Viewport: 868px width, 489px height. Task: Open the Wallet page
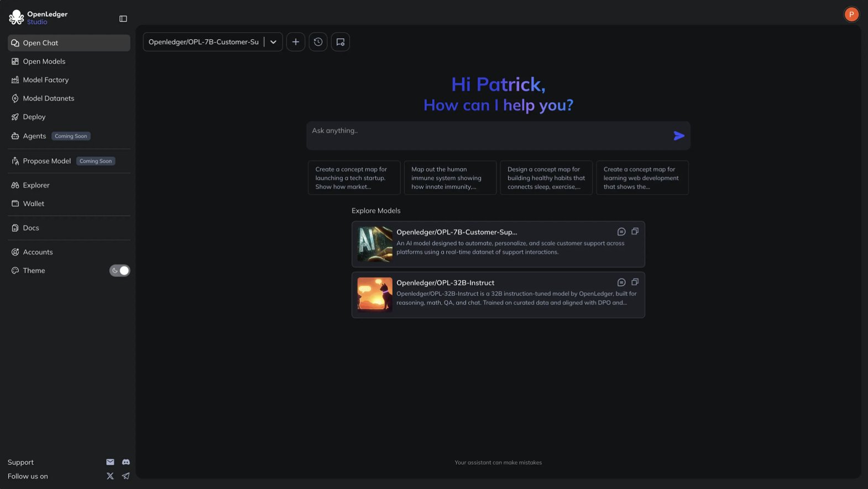coord(33,204)
